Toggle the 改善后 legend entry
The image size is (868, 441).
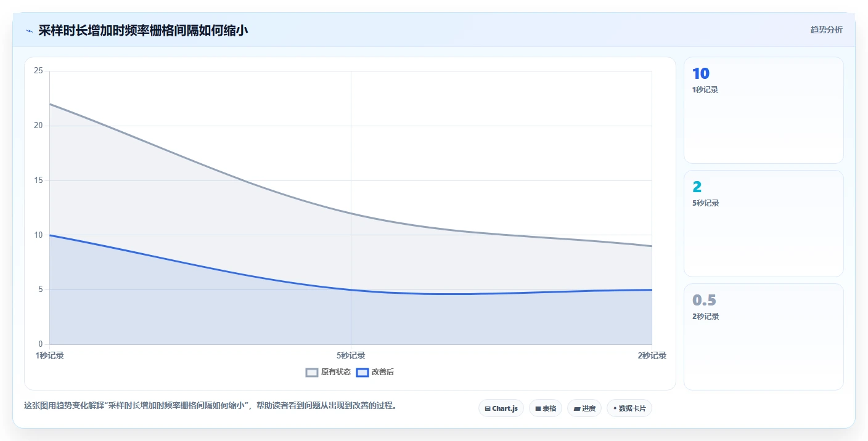coord(375,372)
